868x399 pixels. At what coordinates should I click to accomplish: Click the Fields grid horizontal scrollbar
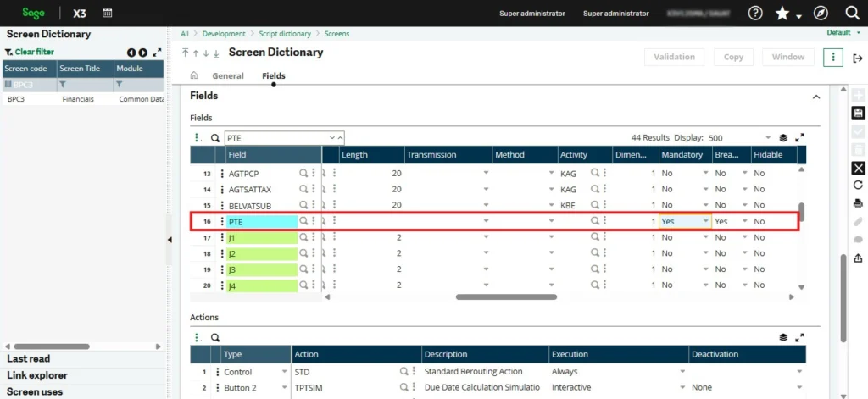click(x=507, y=296)
